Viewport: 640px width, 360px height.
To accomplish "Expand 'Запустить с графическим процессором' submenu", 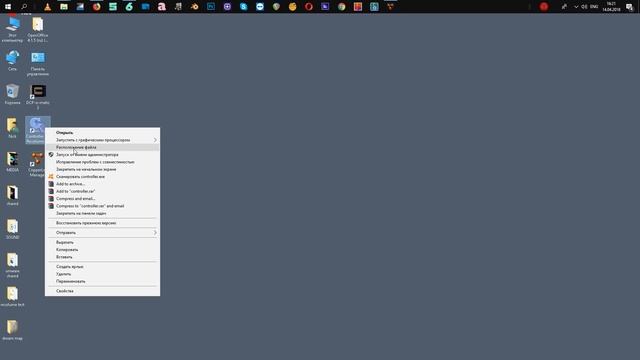I will coord(102,140).
